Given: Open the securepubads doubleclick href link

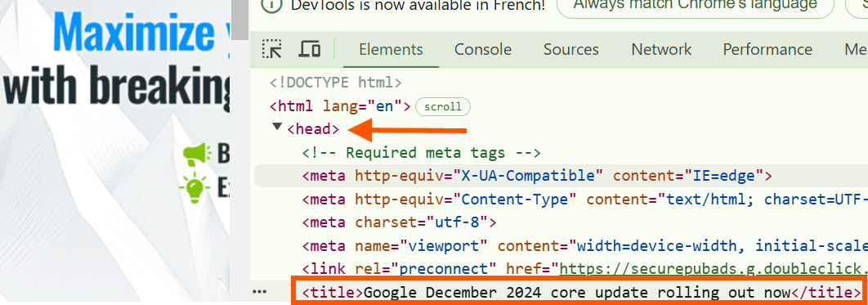Looking at the screenshot, I should (714, 269).
